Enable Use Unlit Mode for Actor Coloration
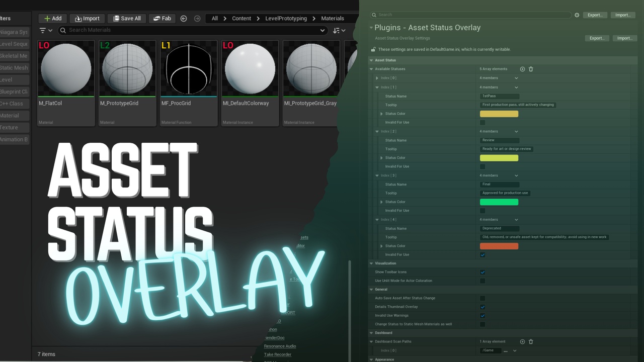 point(482,281)
